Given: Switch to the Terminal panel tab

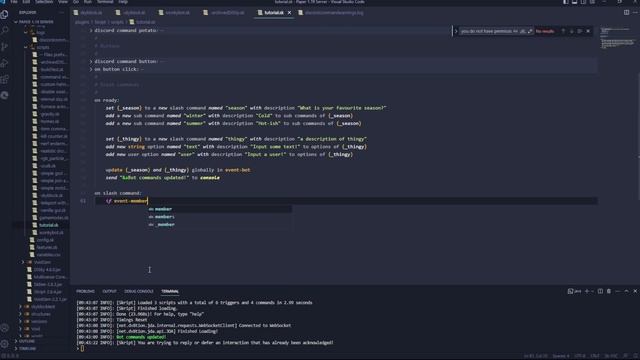Looking at the screenshot, I should tap(170, 291).
